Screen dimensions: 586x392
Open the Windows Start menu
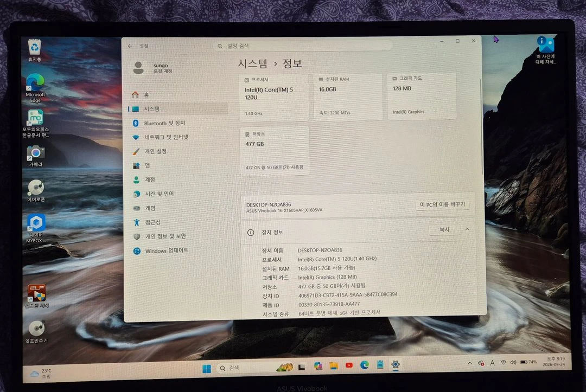[206, 369]
